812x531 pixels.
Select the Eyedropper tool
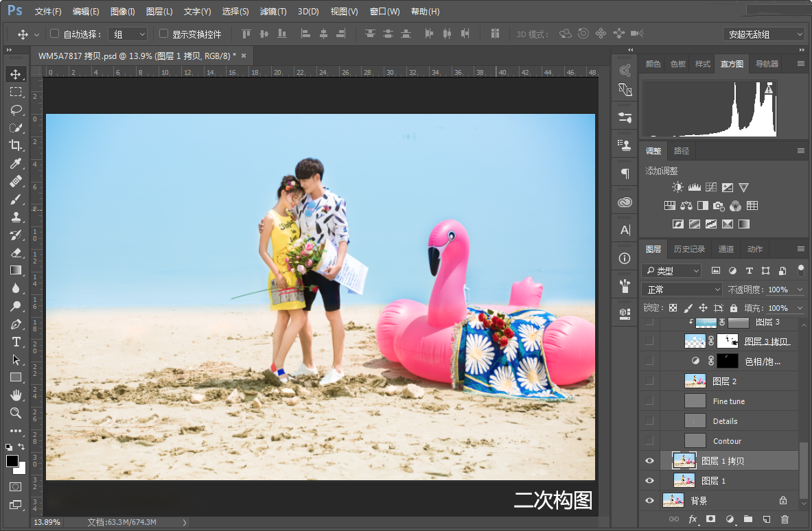pos(16,163)
